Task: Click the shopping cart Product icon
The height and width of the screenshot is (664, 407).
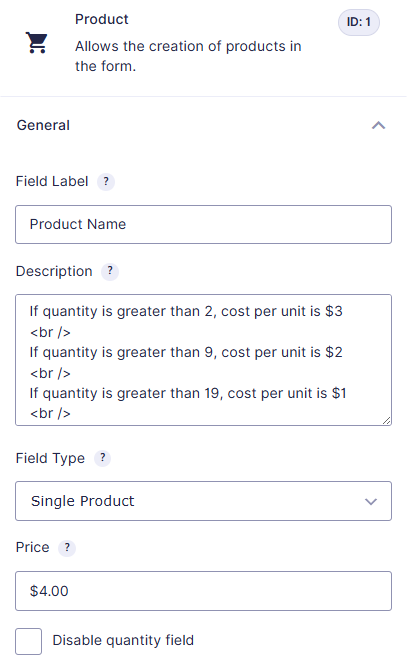Action: click(x=36, y=42)
